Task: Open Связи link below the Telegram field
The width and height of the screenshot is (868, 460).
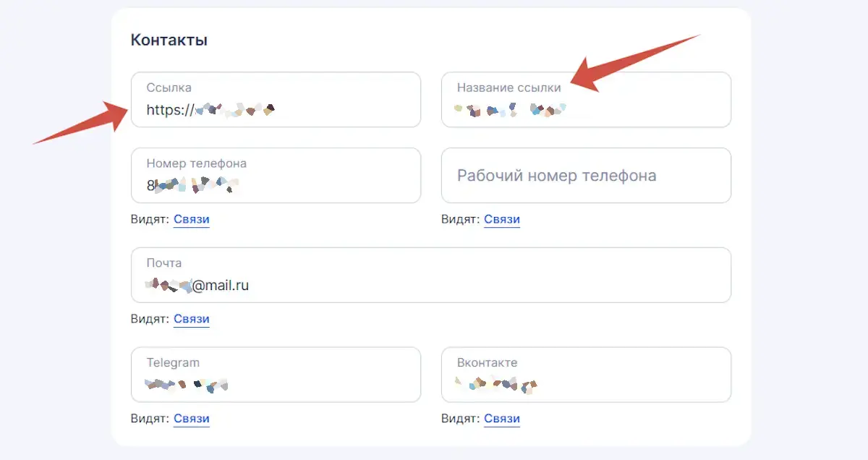Action: click(x=191, y=418)
